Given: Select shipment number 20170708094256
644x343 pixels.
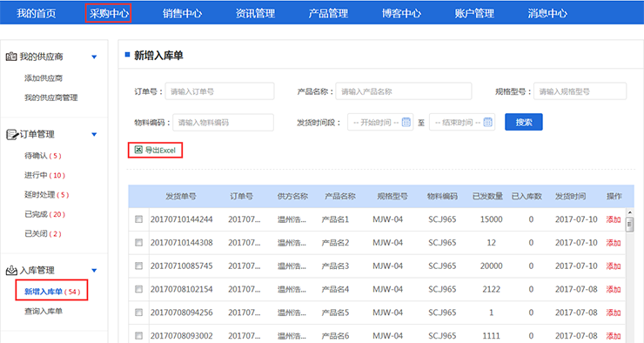Looking at the screenshot, I should tap(182, 313).
